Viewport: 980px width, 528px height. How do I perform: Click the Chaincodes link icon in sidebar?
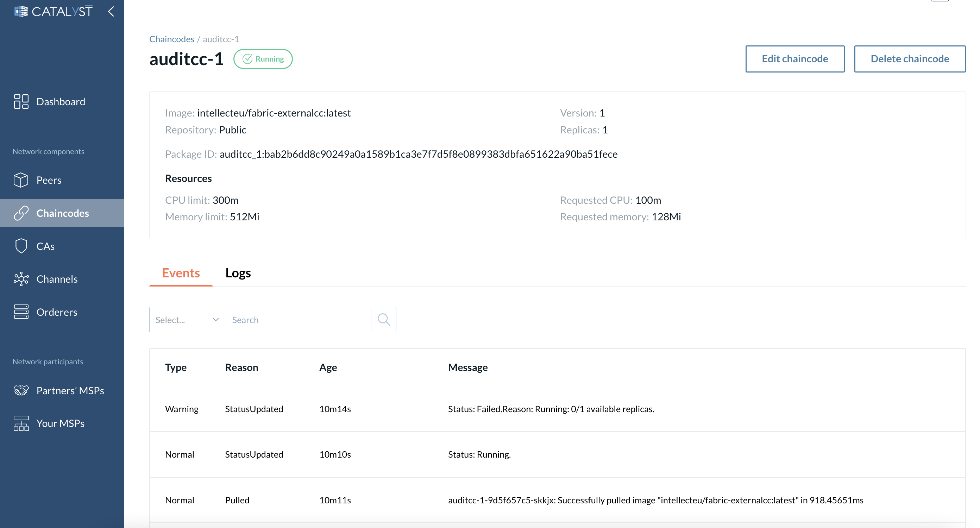tap(21, 213)
